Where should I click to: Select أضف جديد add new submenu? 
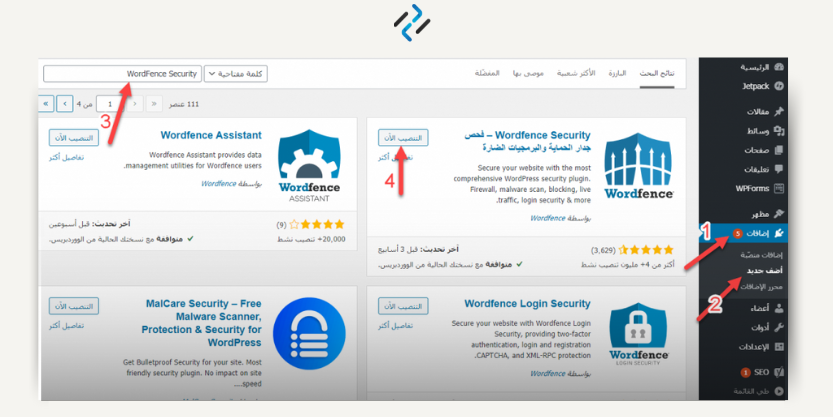[x=764, y=271]
